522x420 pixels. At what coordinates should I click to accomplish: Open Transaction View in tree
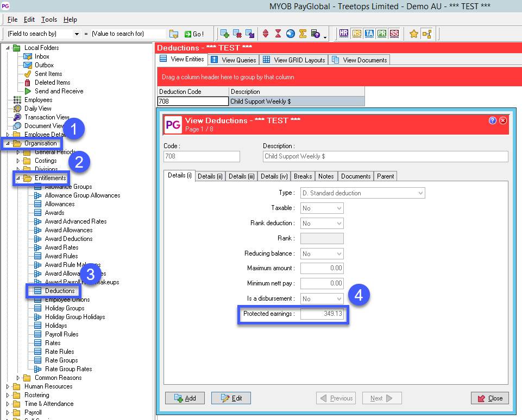(47, 117)
